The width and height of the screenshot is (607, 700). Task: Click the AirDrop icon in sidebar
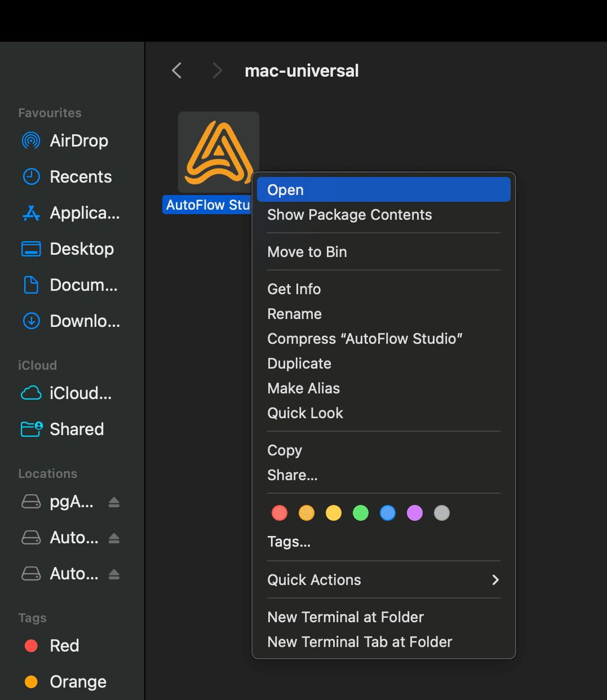point(31,140)
